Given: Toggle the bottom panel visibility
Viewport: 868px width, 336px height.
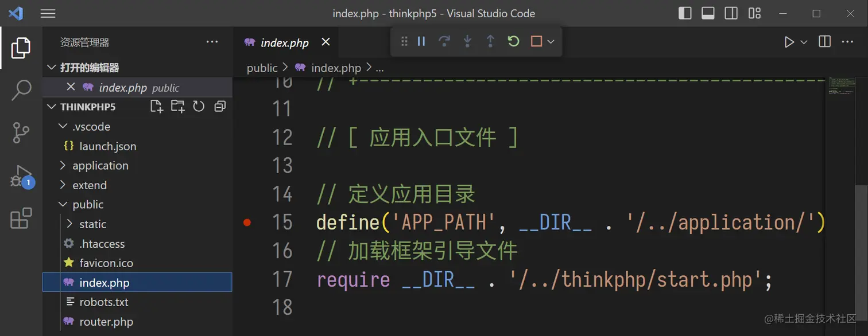Looking at the screenshot, I should coord(708,13).
